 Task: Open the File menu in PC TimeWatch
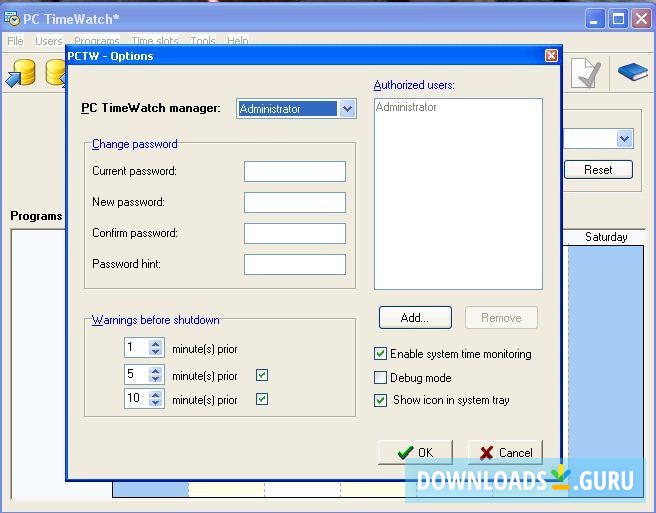(15, 41)
